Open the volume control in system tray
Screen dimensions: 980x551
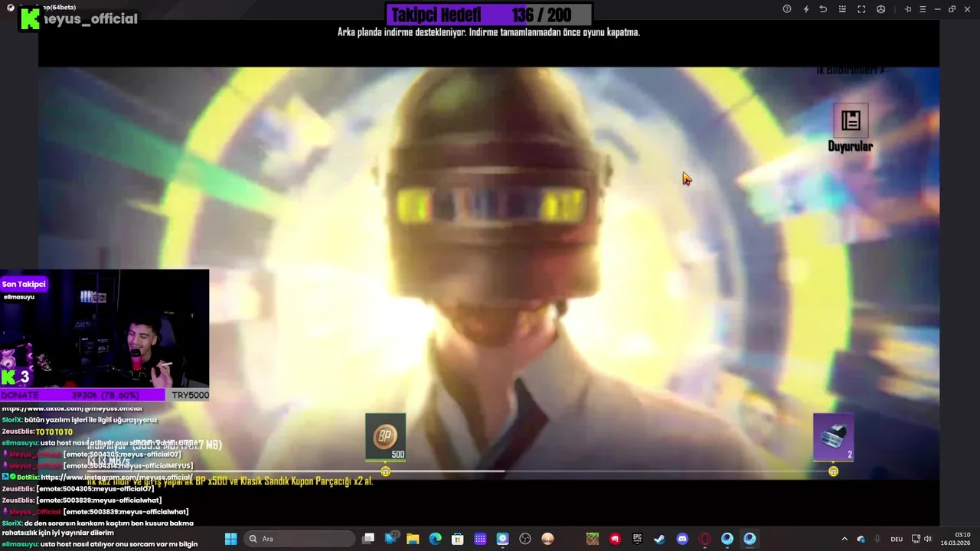tap(928, 539)
